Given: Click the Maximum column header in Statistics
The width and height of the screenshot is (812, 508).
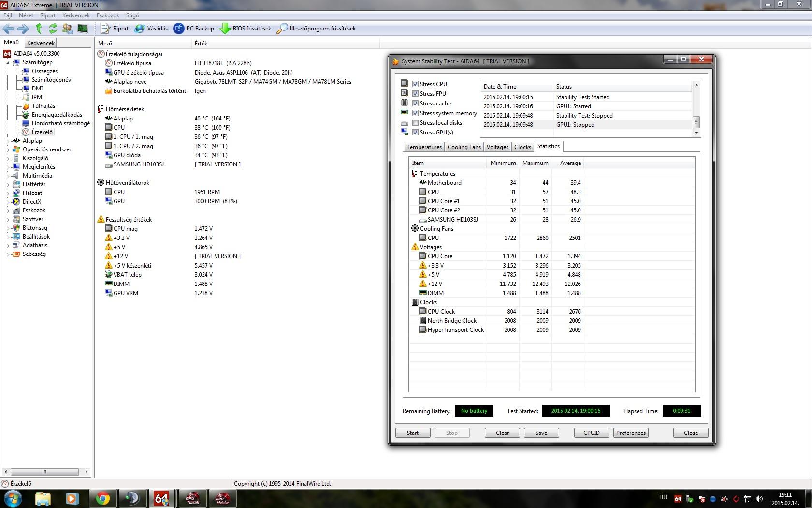Looking at the screenshot, I should 536,163.
